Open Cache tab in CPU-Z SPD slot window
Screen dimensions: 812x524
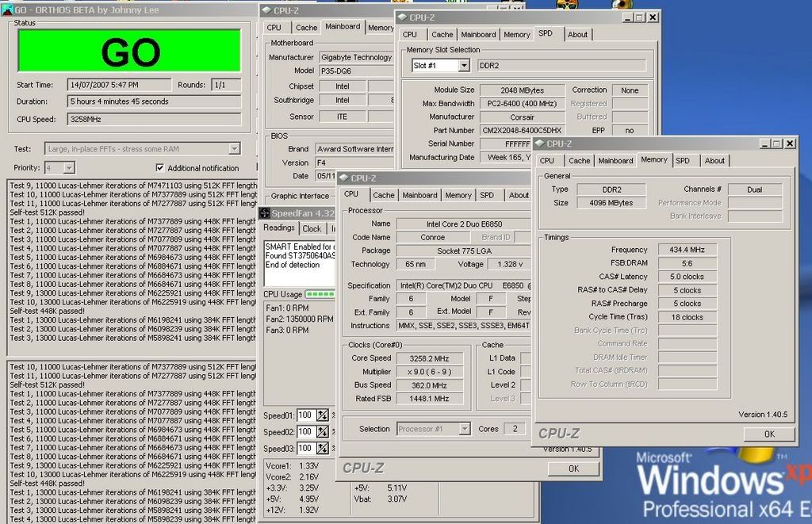click(442, 35)
